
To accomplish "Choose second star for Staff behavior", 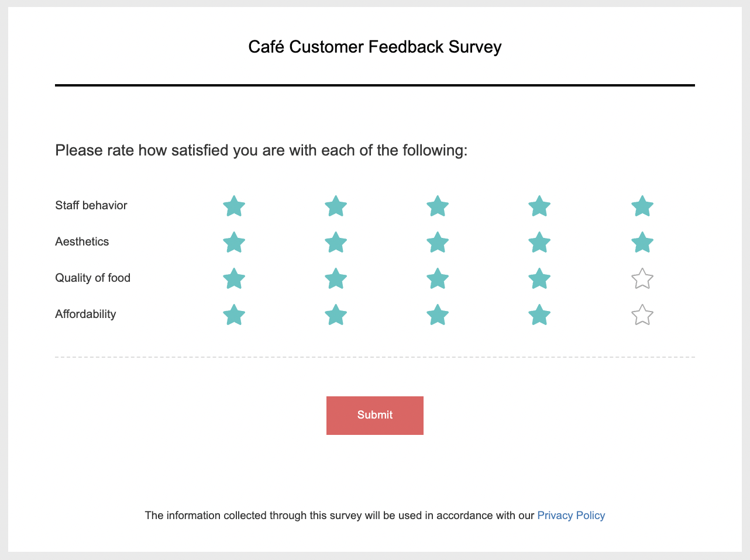I will click(x=336, y=206).
